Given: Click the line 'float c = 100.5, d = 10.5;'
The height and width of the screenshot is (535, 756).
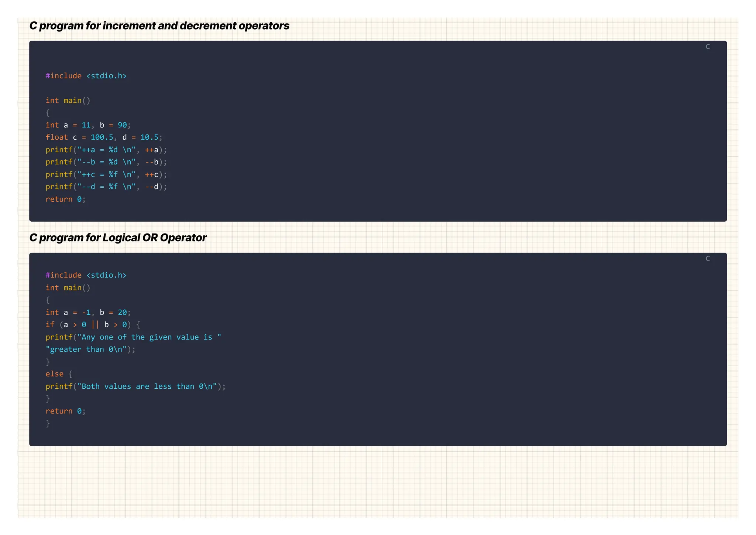Looking at the screenshot, I should point(104,137).
